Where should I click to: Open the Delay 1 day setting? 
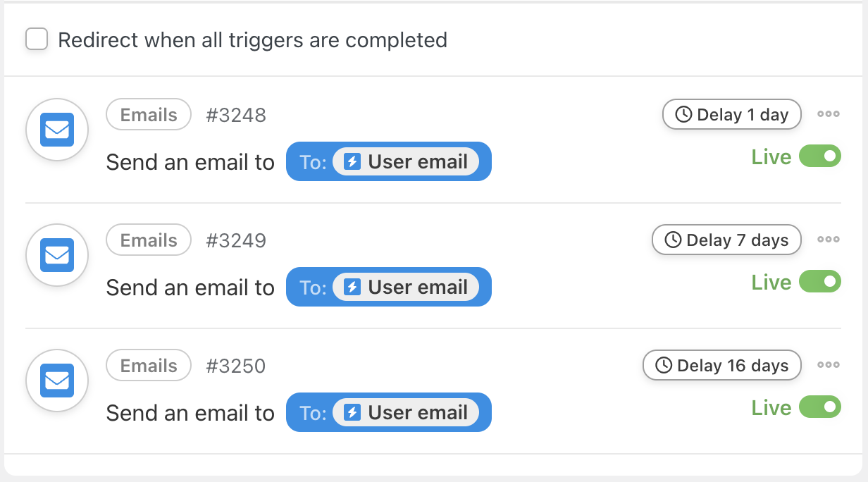[x=731, y=115]
